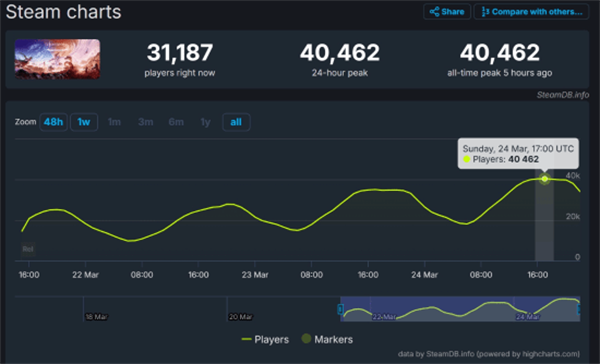Click the Rel release marker on chart
The image size is (600, 364).
pos(28,249)
